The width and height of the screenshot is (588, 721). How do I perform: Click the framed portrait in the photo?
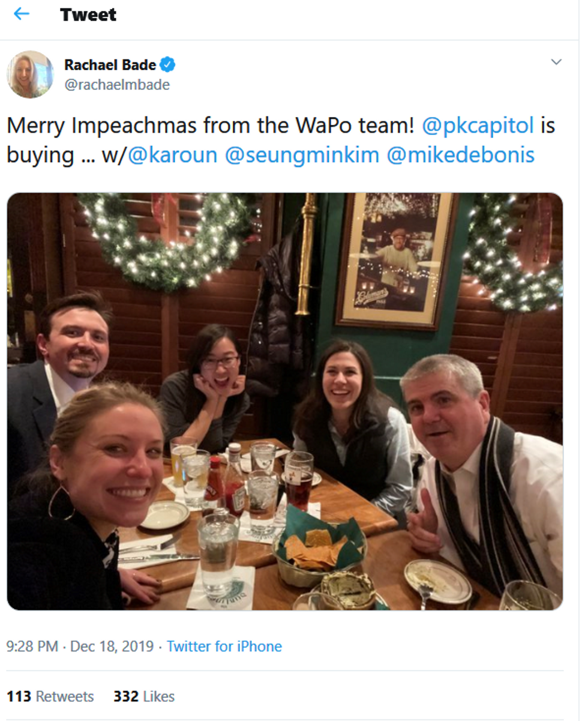pyautogui.click(x=397, y=261)
